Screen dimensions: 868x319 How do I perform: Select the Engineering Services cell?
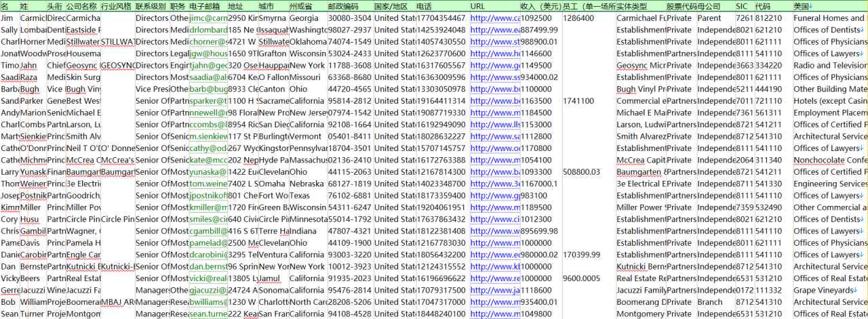pyautogui.click(x=830, y=184)
